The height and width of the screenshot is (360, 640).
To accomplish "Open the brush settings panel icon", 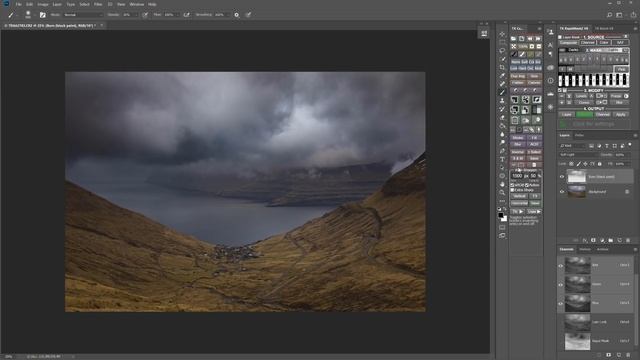I will pyautogui.click(x=42, y=15).
